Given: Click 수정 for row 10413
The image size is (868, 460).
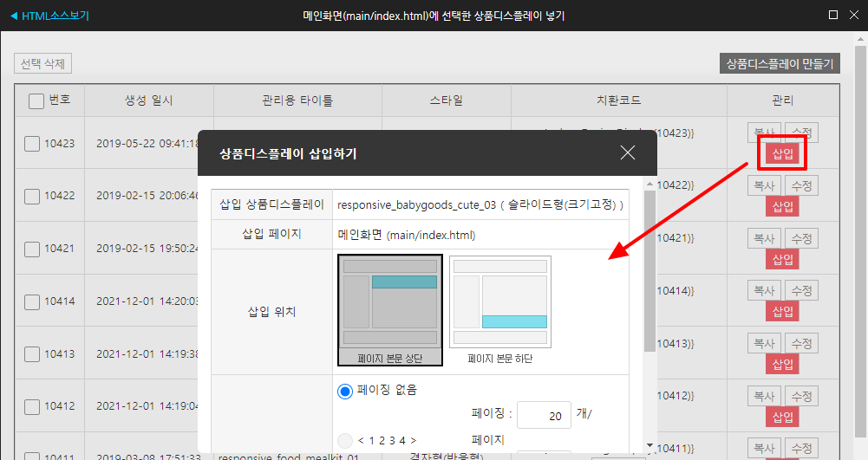Looking at the screenshot, I should click(801, 343).
